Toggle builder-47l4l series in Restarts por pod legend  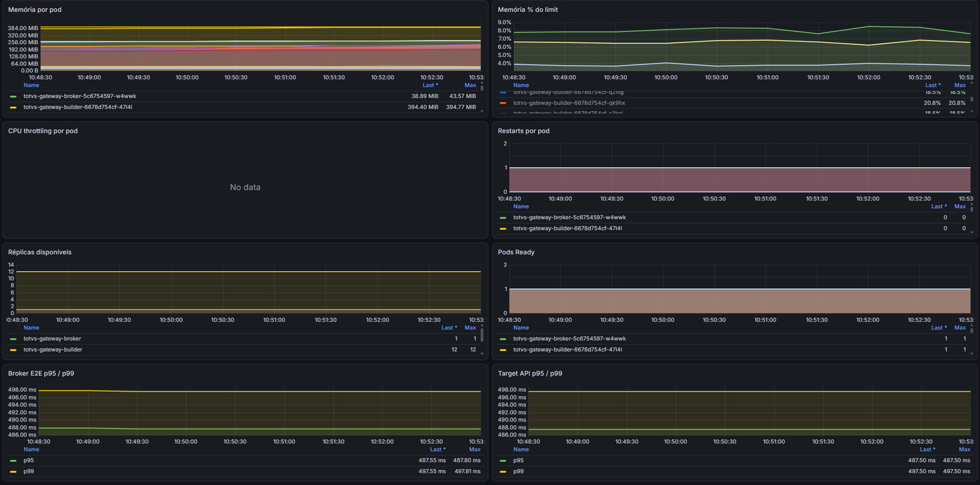[x=567, y=228]
